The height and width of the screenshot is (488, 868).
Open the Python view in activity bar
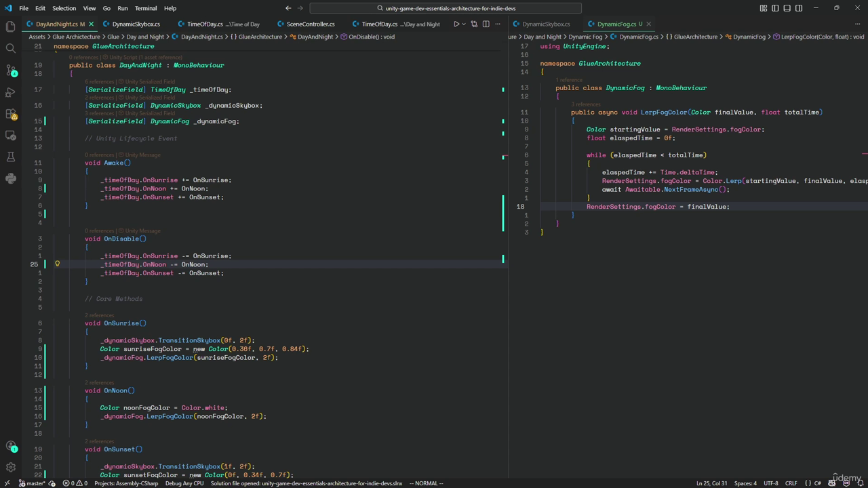coord(10,178)
